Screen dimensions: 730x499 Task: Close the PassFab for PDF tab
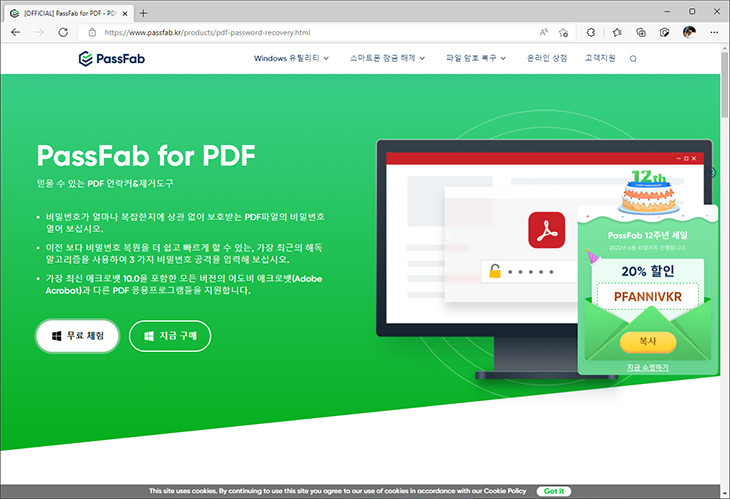(x=125, y=13)
